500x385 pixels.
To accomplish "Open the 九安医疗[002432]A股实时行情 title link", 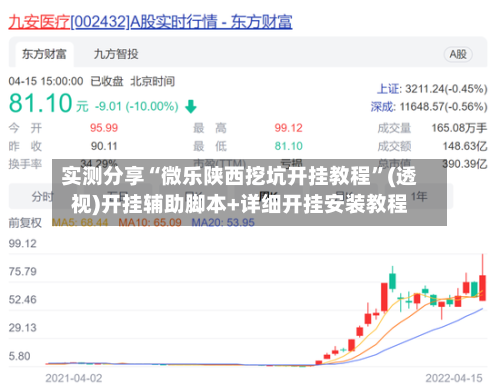I will [150, 22].
